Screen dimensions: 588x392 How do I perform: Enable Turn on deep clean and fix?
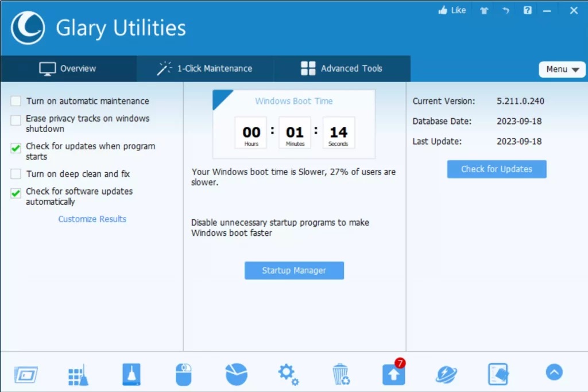point(16,173)
